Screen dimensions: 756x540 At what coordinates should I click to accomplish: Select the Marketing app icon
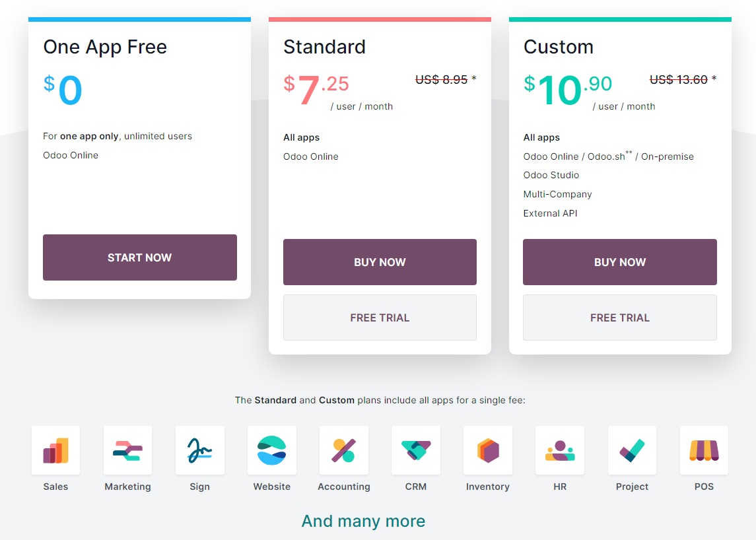(127, 450)
